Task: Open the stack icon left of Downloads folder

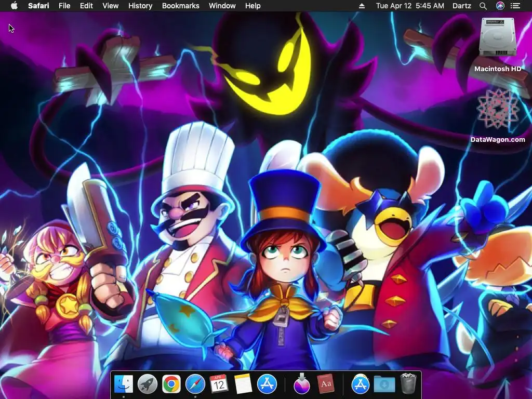Action: coord(361,384)
